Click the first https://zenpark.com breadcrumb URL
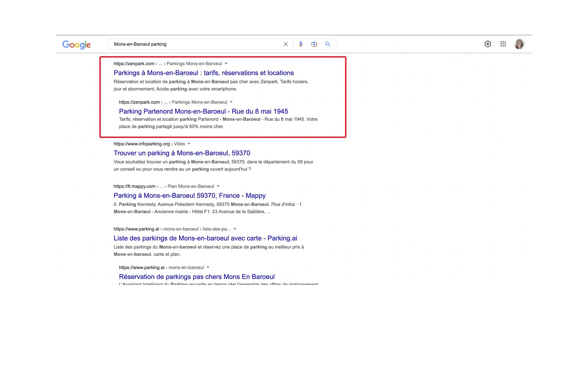Screen dimensions: 588x368 (168, 64)
